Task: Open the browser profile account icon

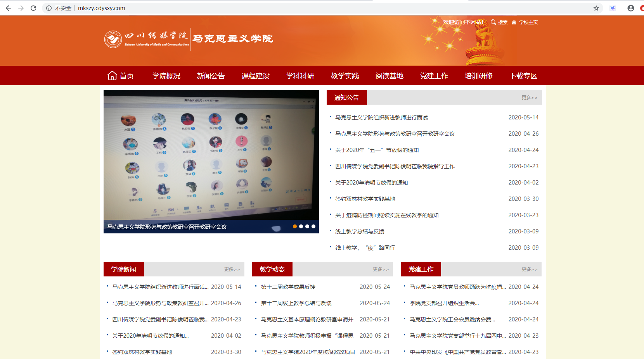Action: pos(631,8)
